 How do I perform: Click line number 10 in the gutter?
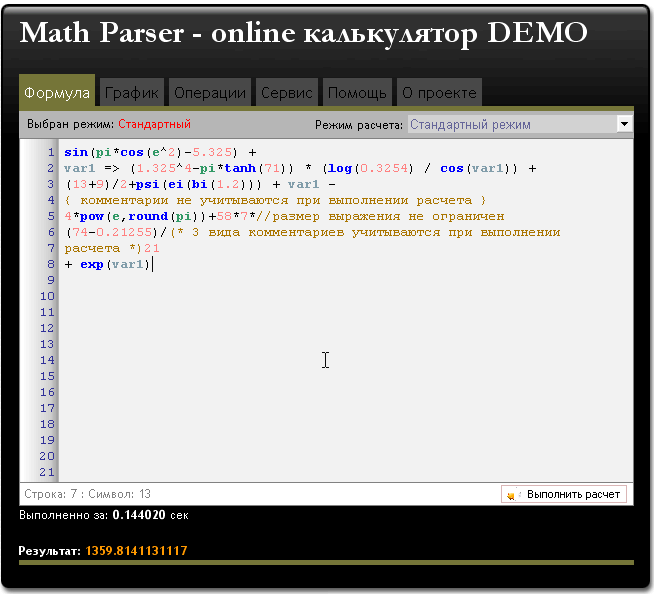(47, 296)
